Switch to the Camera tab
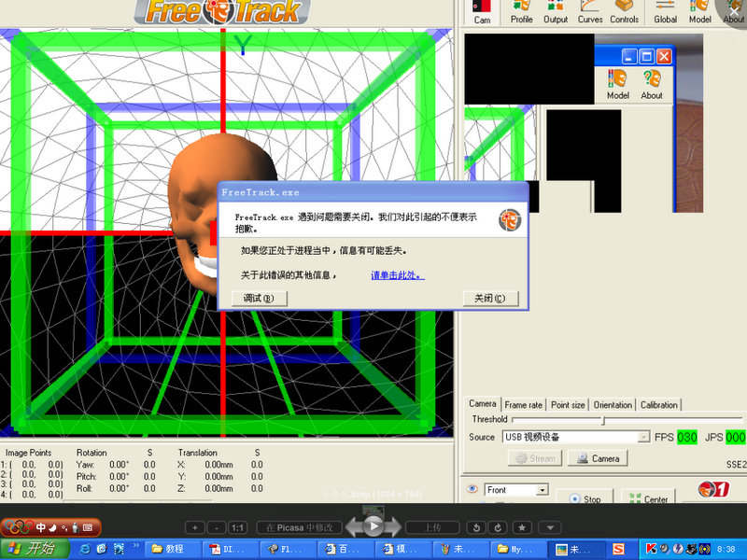The image size is (747, 560). point(482,404)
